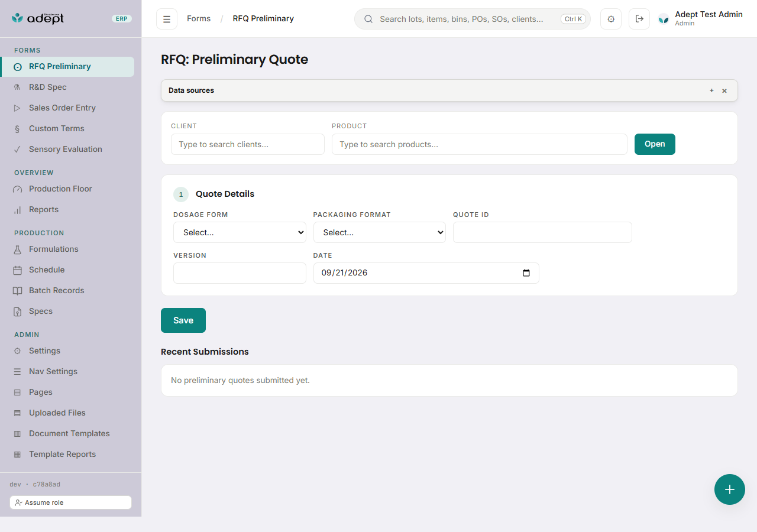Click the Production Floor gauge icon

click(18, 189)
